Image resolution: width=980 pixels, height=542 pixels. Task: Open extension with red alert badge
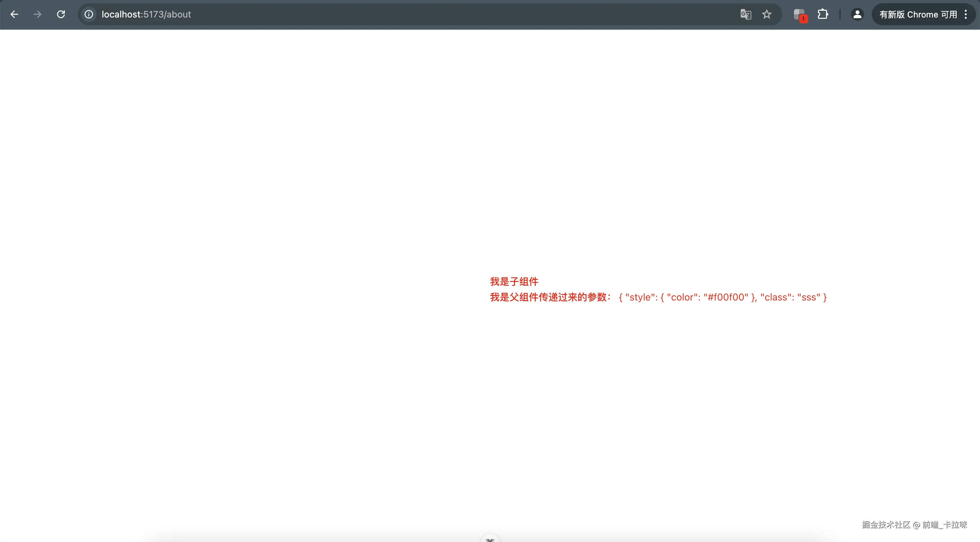click(800, 15)
